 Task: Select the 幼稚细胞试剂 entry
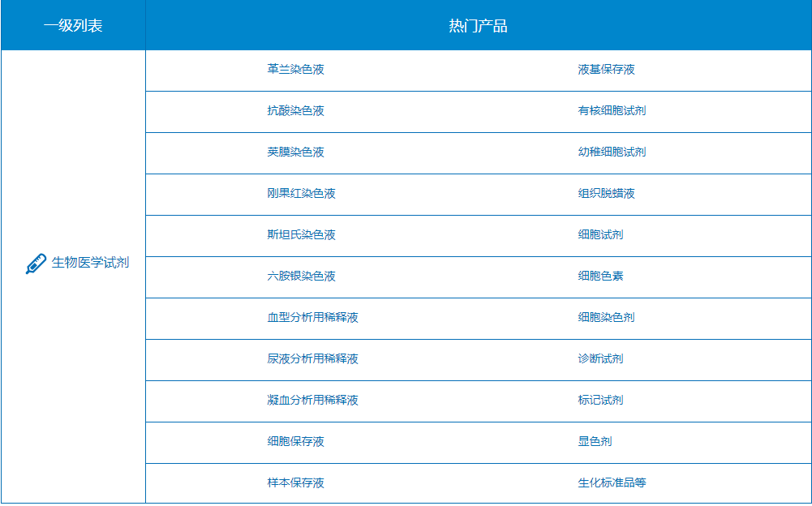point(612,152)
